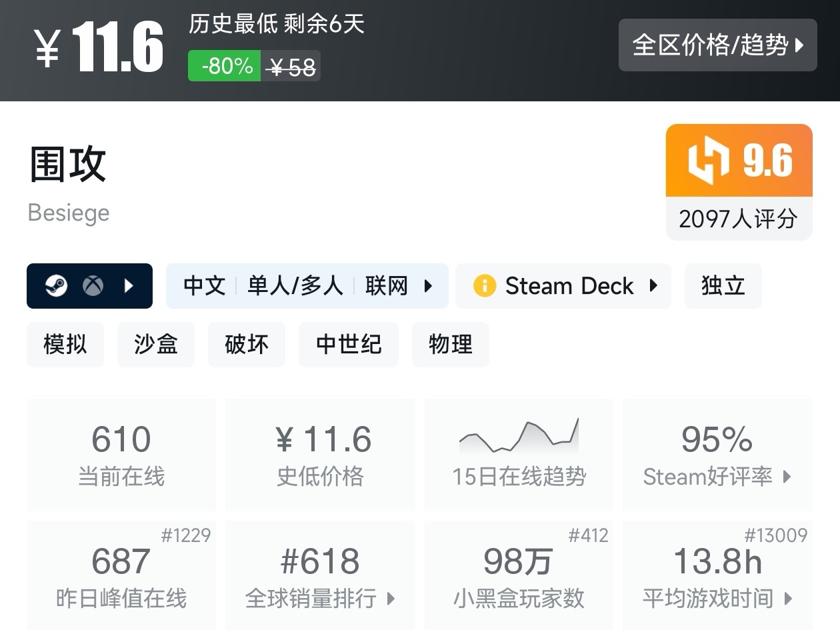Open the 95% Steam好评率 card
Viewport: 840px width, 630px height.
coord(717,455)
